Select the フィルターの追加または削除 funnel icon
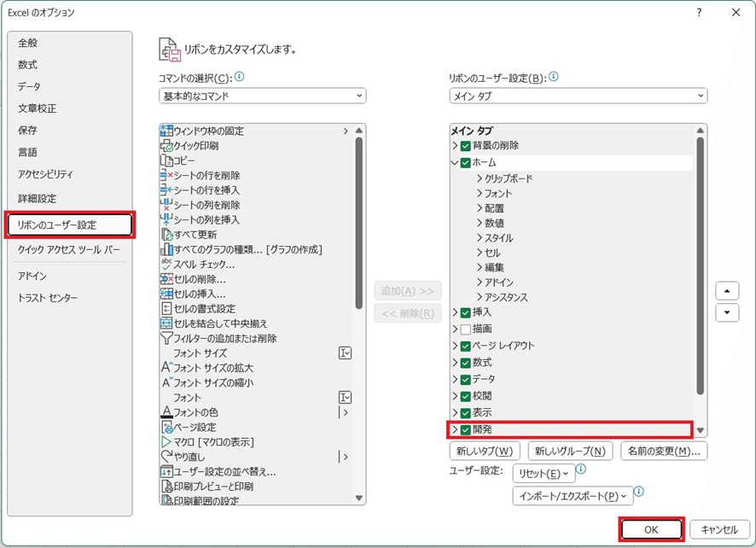The image size is (756, 548). coord(166,338)
